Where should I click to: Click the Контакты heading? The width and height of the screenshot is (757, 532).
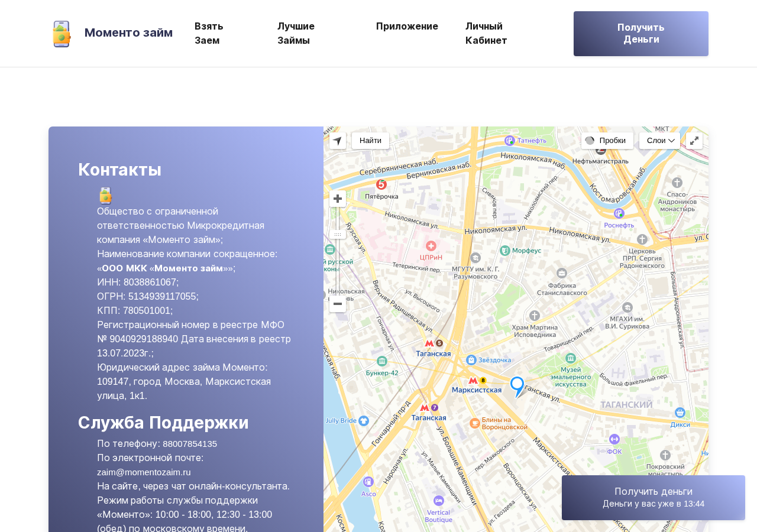pyautogui.click(x=119, y=170)
